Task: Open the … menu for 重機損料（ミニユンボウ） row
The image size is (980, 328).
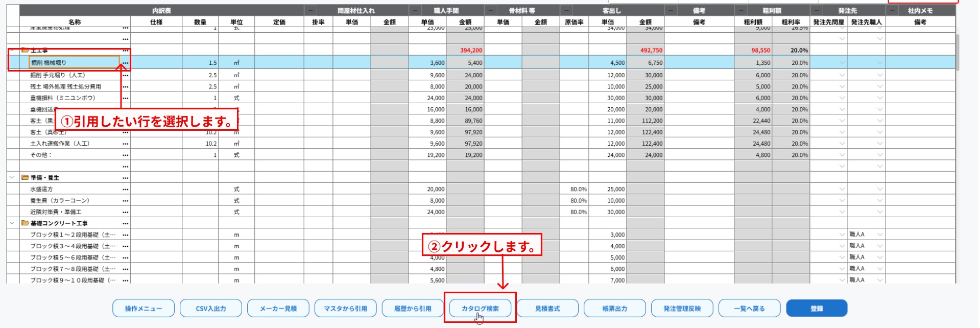Action: 126,98
